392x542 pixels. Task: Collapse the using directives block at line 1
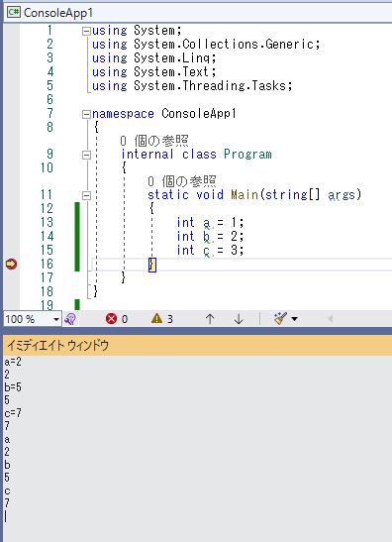86,32
